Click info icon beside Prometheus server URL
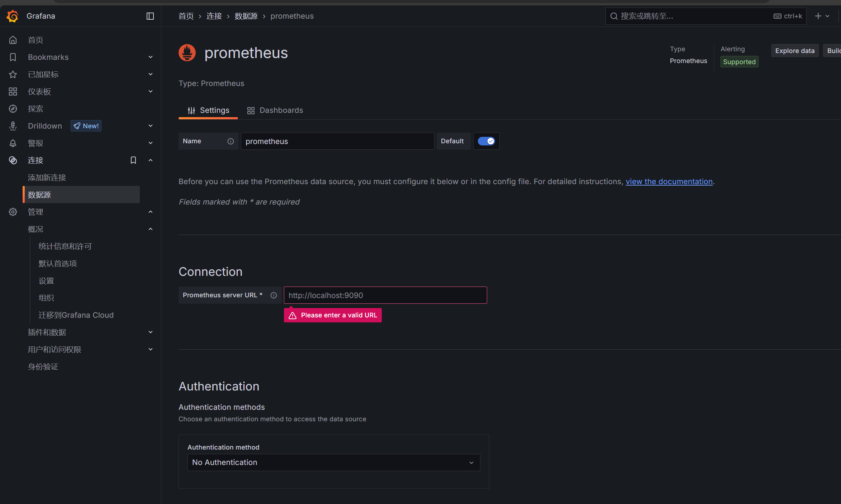The height and width of the screenshot is (504, 841). tap(274, 295)
